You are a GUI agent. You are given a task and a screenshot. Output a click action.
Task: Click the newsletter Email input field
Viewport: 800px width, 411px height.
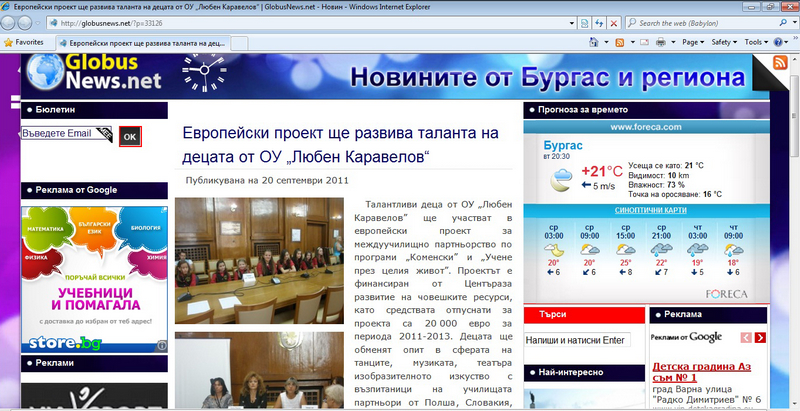click(66, 134)
